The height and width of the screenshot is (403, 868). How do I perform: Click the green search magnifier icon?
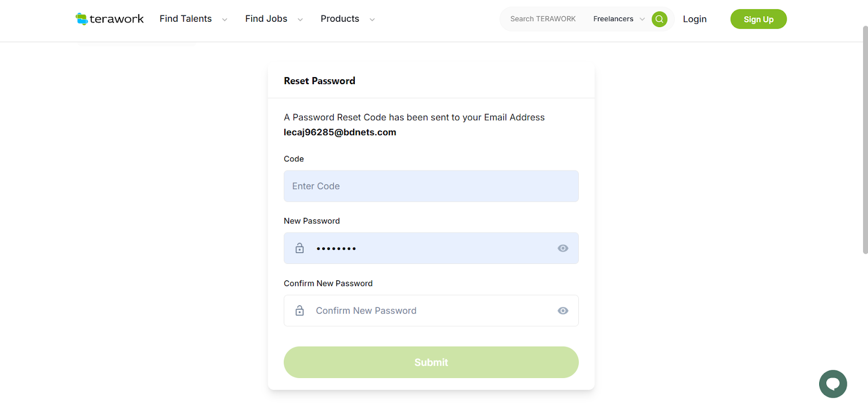coord(659,19)
